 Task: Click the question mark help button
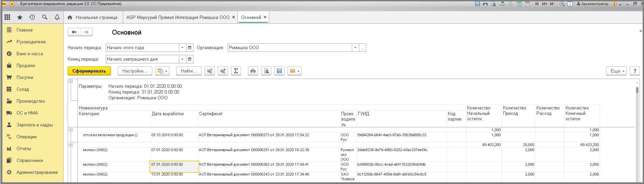(x=635, y=71)
